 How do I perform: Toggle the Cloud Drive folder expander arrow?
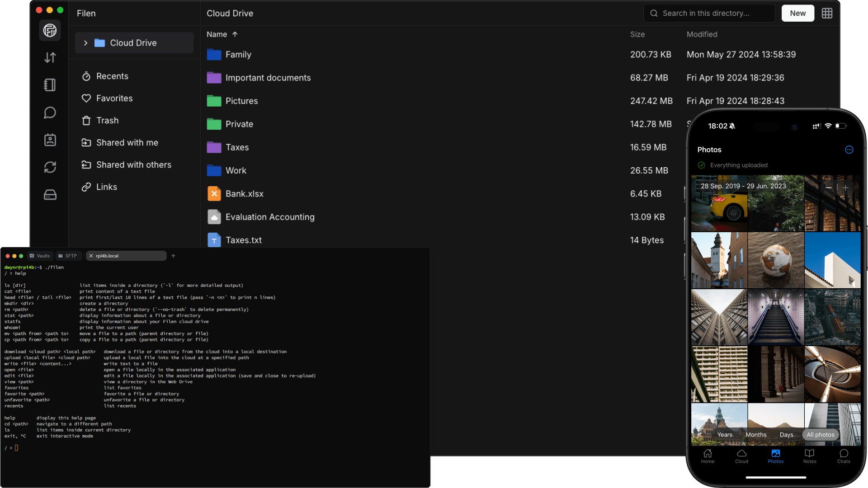click(x=85, y=42)
